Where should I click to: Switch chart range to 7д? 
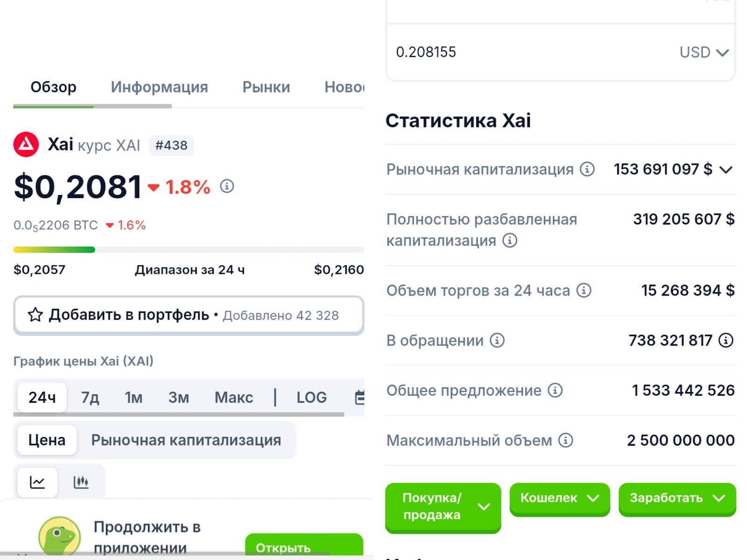pos(90,398)
